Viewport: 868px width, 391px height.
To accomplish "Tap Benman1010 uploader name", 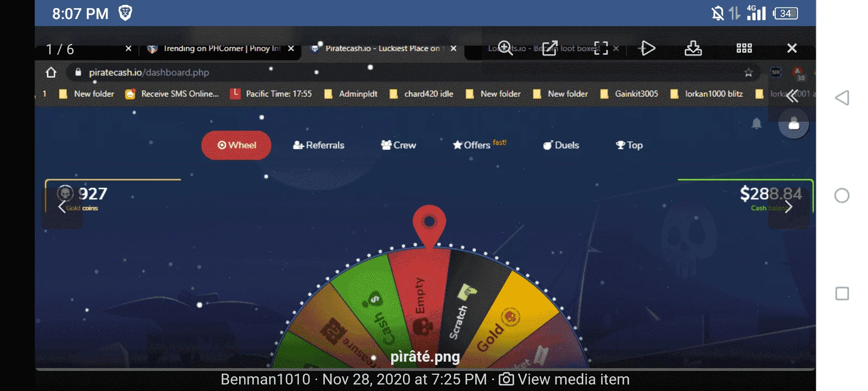I will [265, 379].
